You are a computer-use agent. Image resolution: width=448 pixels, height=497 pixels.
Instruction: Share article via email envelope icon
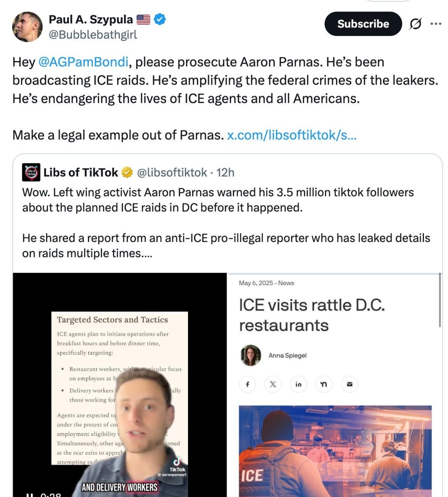pyautogui.click(x=349, y=384)
